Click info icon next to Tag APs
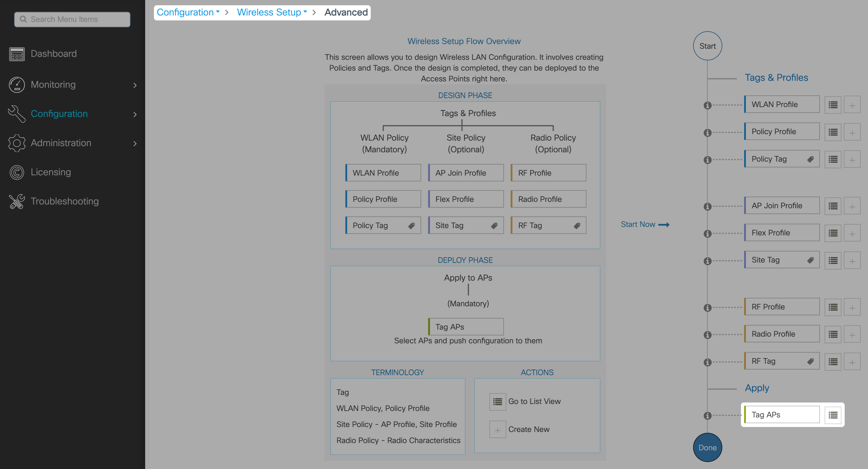868x469 pixels. point(707,415)
